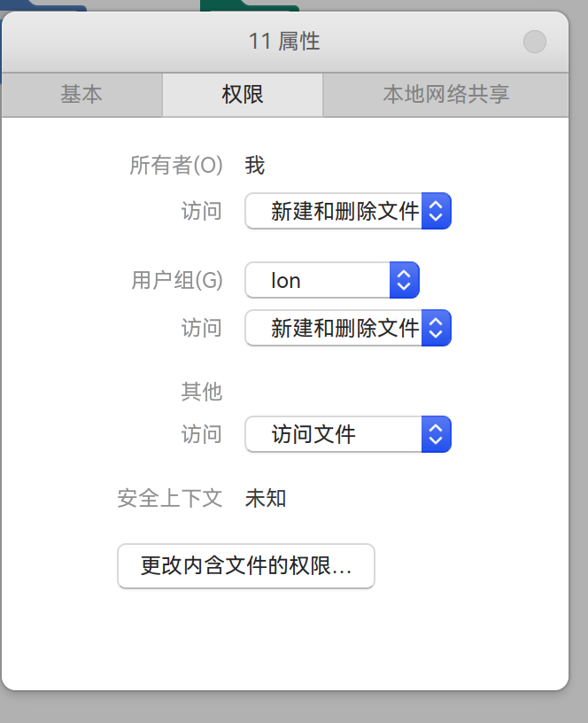Image resolution: width=588 pixels, height=723 pixels.
Task: Click the 未知 security context value
Action: 266,499
